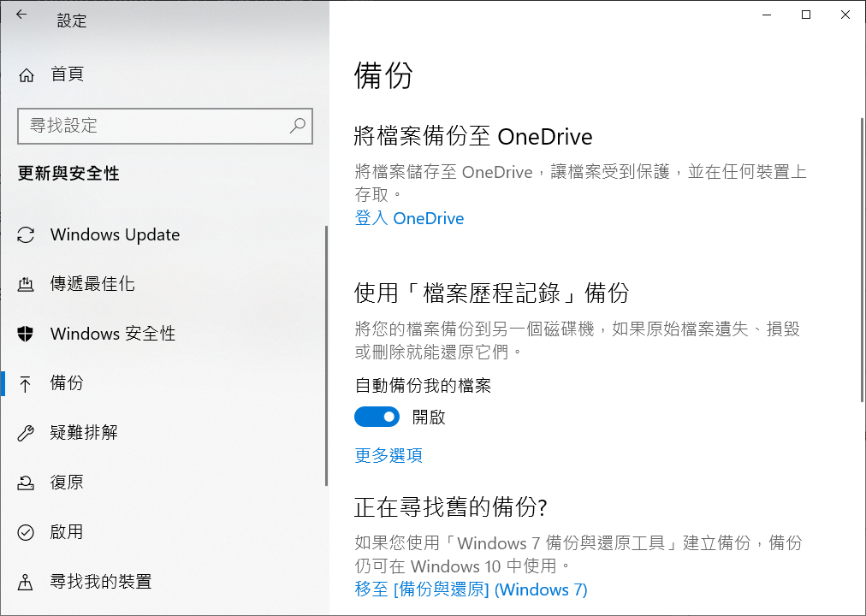866x616 pixels.
Task: Click the back arrow icon
Action: (21, 15)
